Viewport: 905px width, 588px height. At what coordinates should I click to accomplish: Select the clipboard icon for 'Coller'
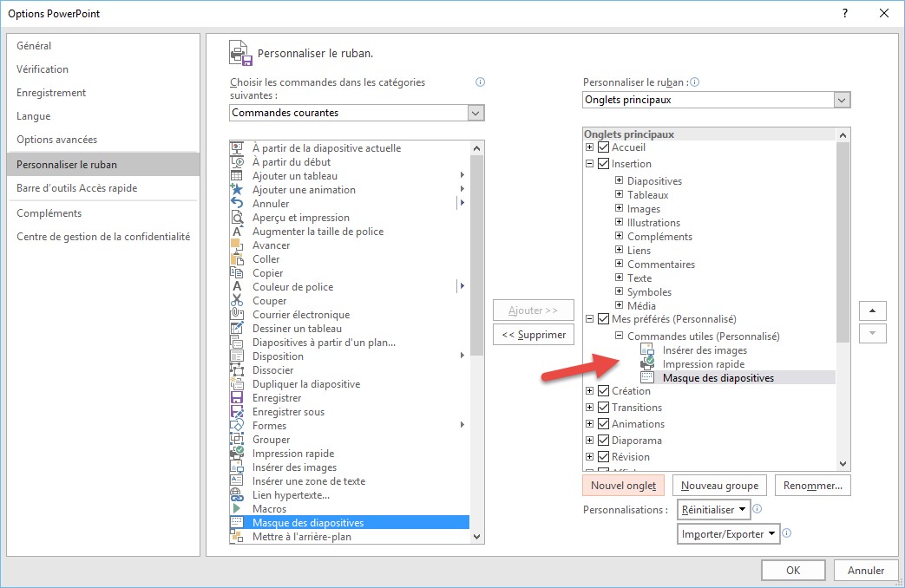tap(237, 258)
